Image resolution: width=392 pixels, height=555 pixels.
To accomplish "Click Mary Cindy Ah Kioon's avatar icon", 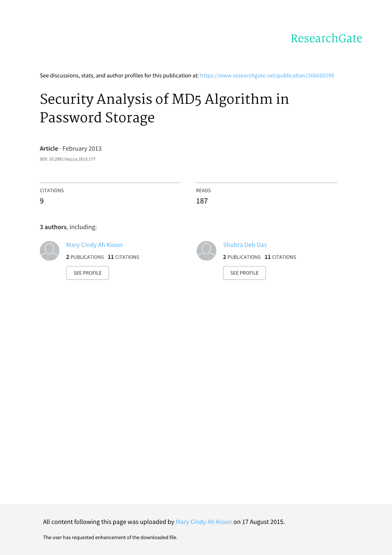I will [50, 251].
